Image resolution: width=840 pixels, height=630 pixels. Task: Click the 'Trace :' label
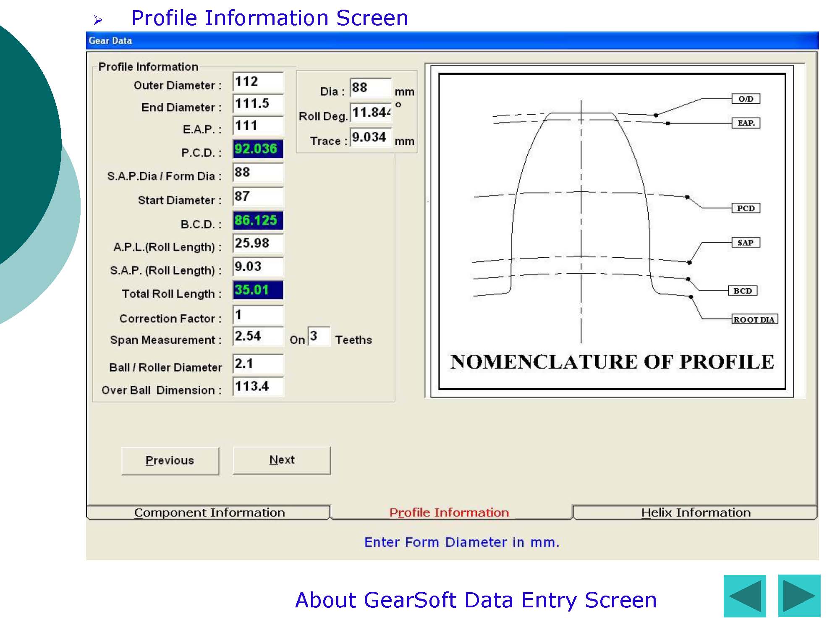point(329,141)
